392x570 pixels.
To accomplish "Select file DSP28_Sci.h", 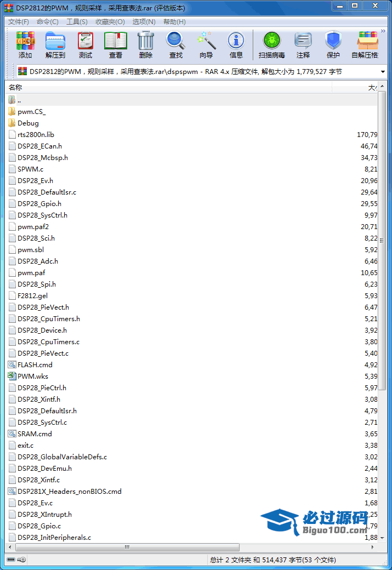I will pyautogui.click(x=36, y=238).
